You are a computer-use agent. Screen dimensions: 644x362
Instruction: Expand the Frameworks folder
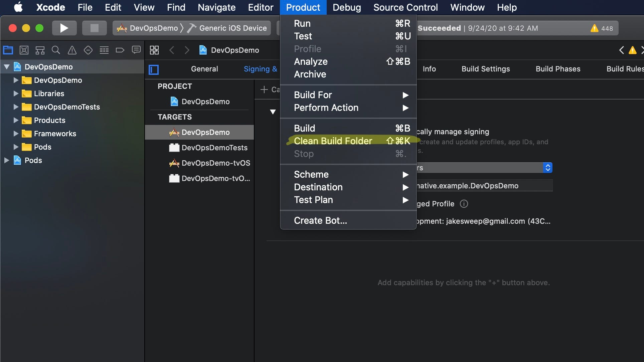pyautogui.click(x=15, y=134)
